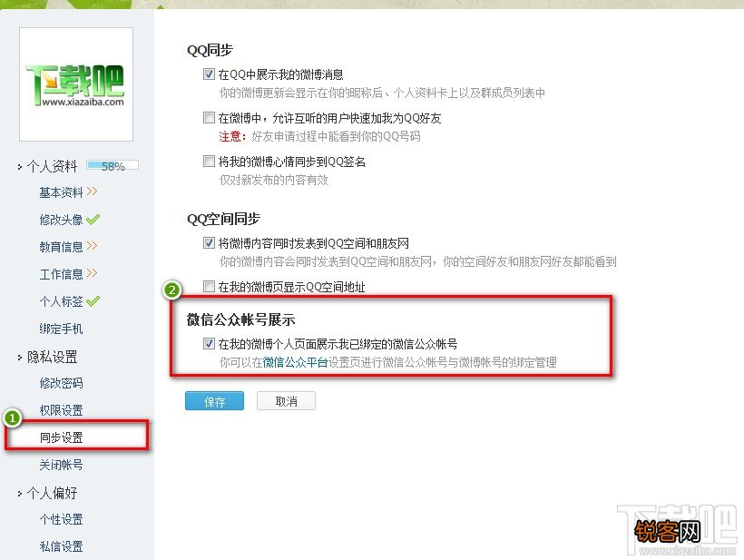Click the 58% profile completion bar
Screen dimensions: 744x560
[113, 165]
